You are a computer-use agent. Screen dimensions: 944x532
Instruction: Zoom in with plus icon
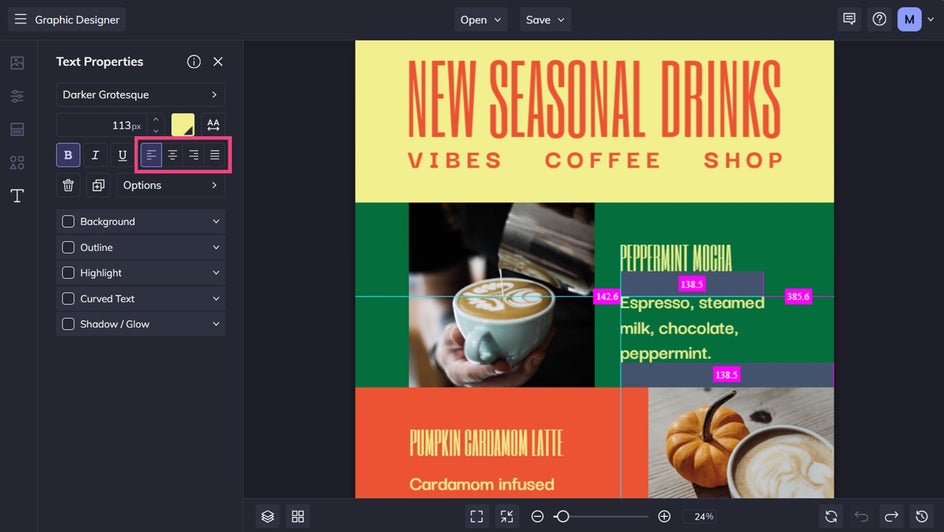(664, 516)
